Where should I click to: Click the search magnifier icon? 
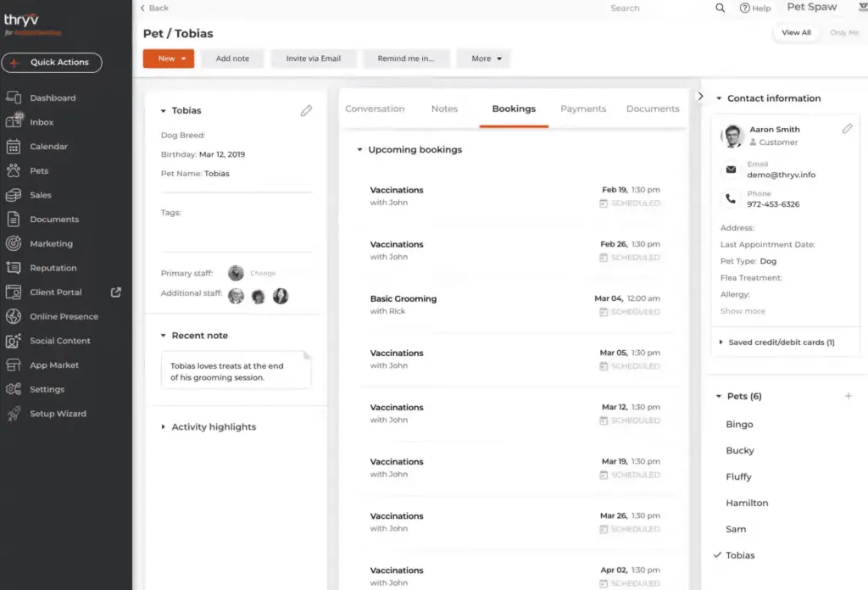[720, 8]
